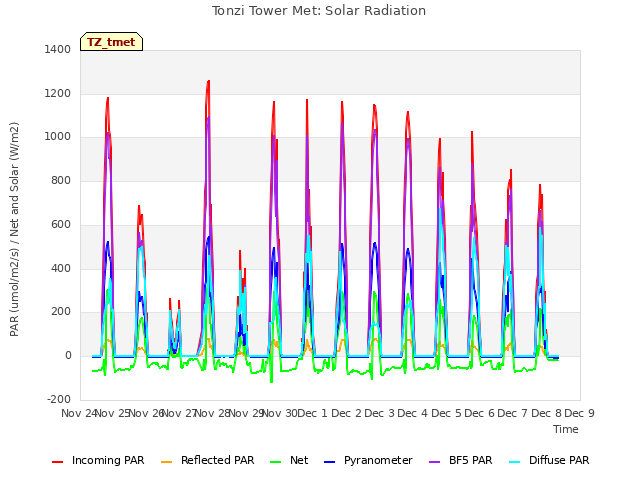Click the 1200 y-axis tick label
This screenshot has width=640, height=480.
click(x=58, y=93)
